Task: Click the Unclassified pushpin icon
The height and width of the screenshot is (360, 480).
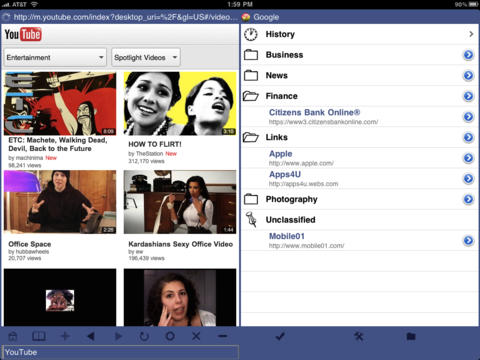Action: point(251,220)
